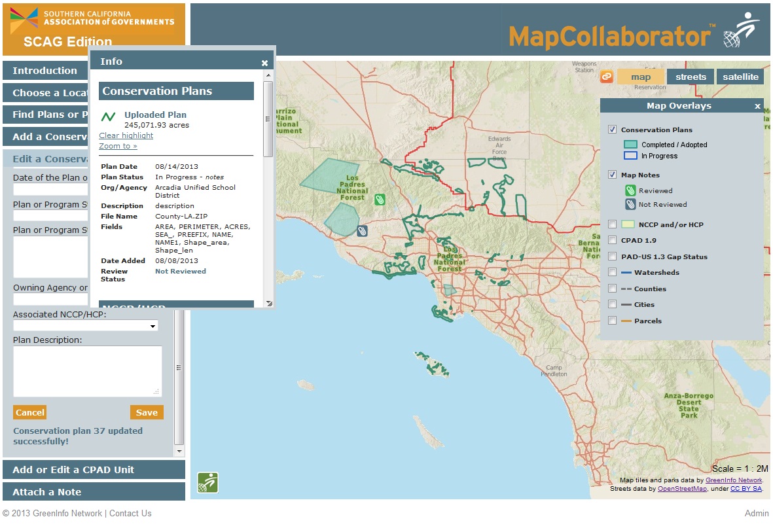Open the GreenInfo Network attribution link

pyautogui.click(x=734, y=480)
